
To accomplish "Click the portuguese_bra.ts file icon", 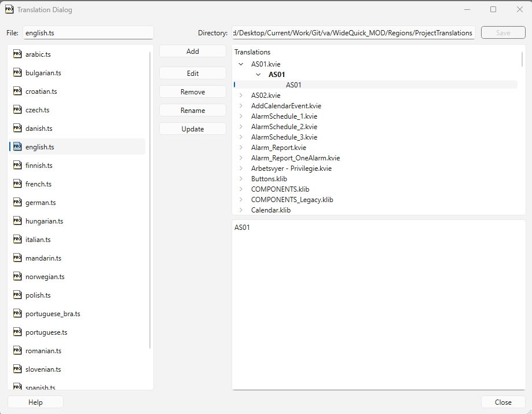I will coord(17,313).
